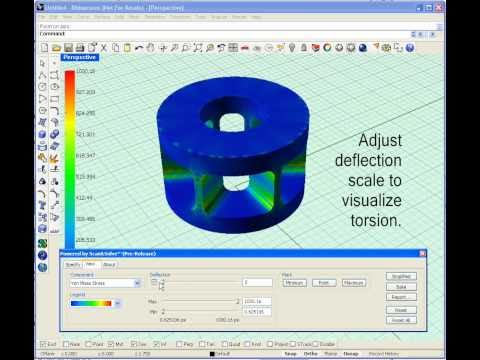Undo the last action with arrow icon
The height and width of the screenshot is (360, 480).
[139, 48]
